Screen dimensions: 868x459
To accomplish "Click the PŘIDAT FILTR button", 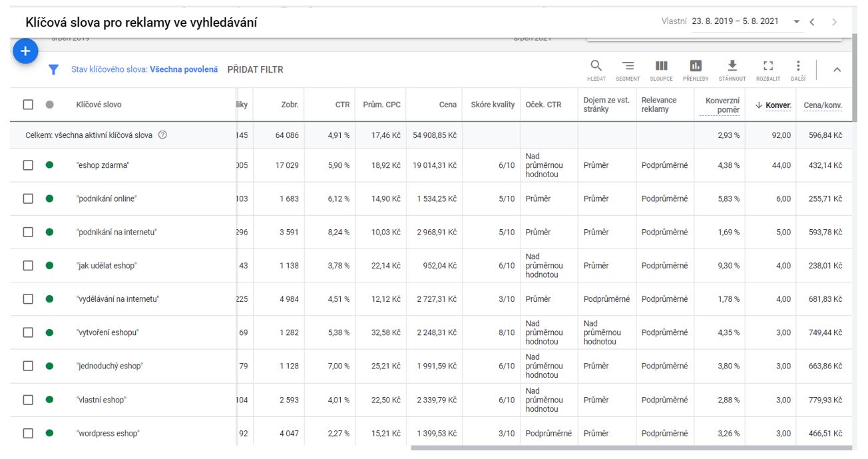I will [x=256, y=69].
